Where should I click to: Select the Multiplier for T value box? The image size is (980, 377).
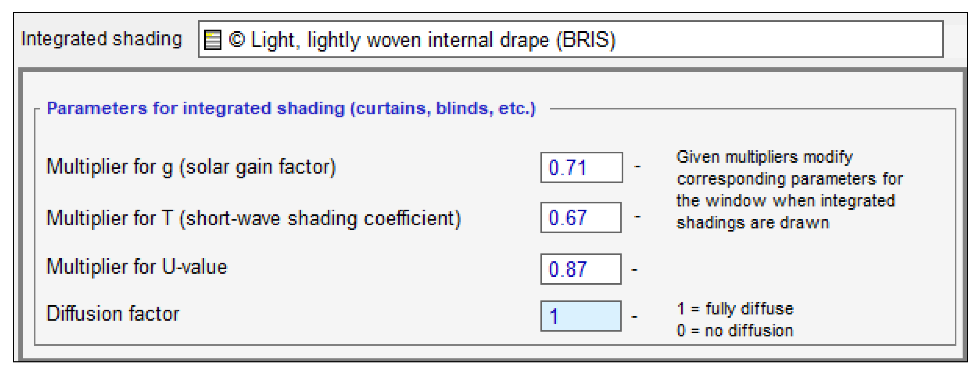point(581,217)
